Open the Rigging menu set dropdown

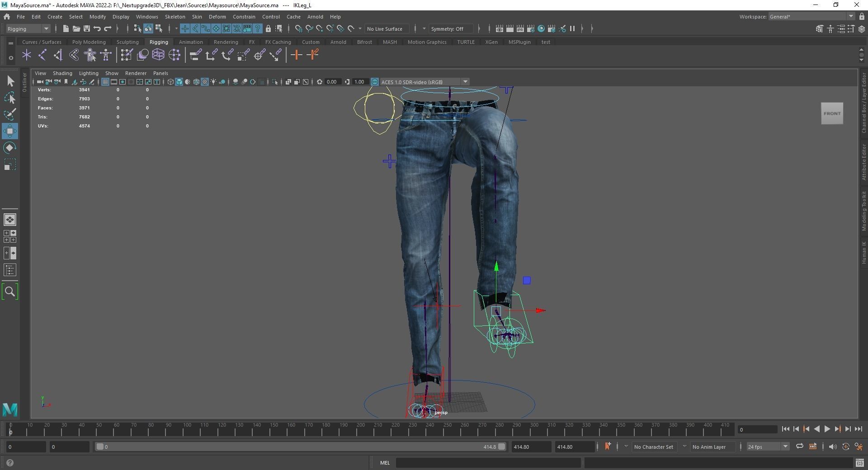click(x=28, y=28)
